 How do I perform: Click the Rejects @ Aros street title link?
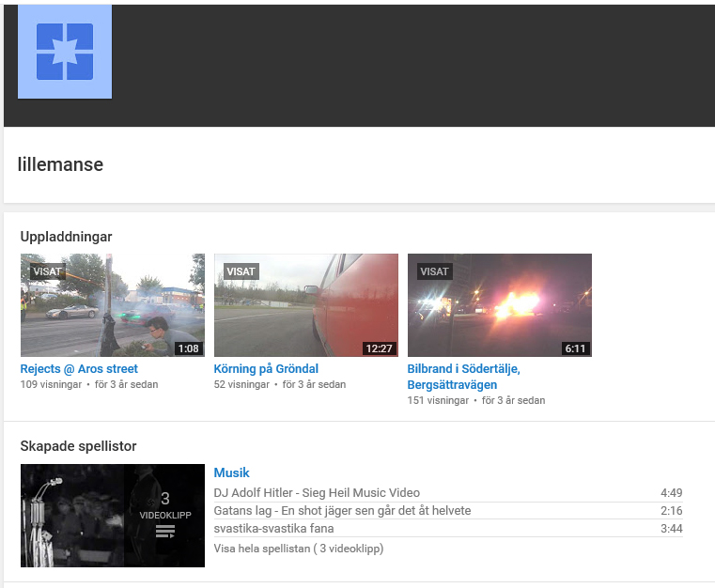(79, 369)
